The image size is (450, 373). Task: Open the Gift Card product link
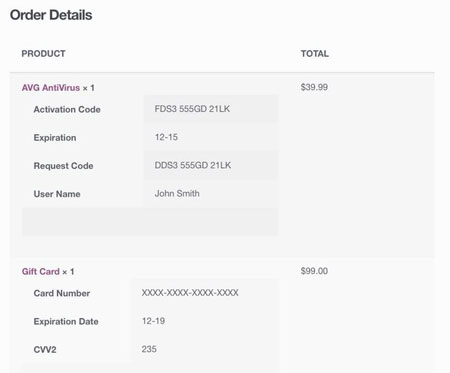tap(41, 271)
